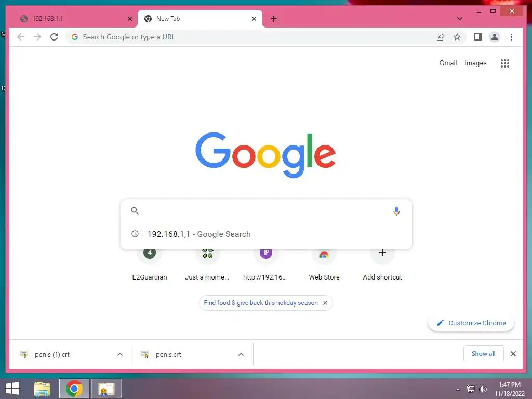Open certificate window in taskbar
Screen dimensions: 532x399
point(107,389)
